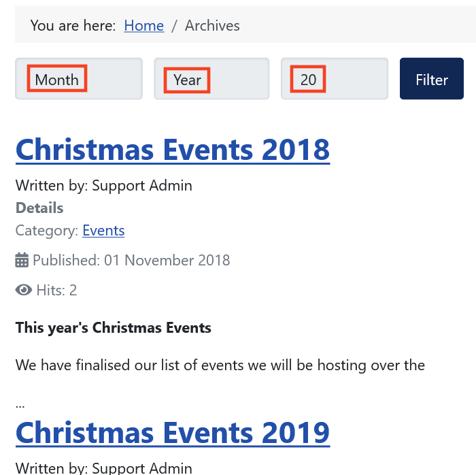Click the You are here label
This screenshot has width=476, height=475.
(x=73, y=25)
